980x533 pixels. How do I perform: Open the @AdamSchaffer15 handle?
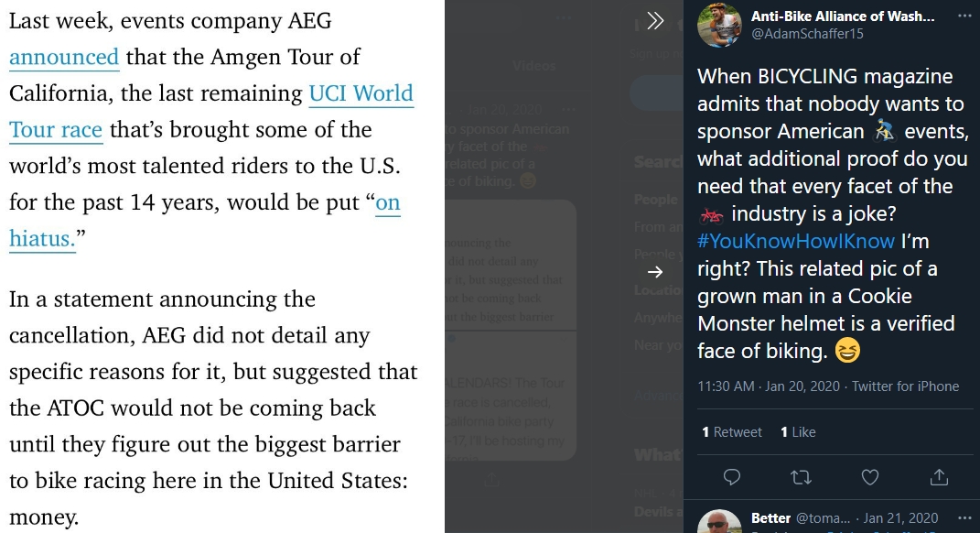807,34
